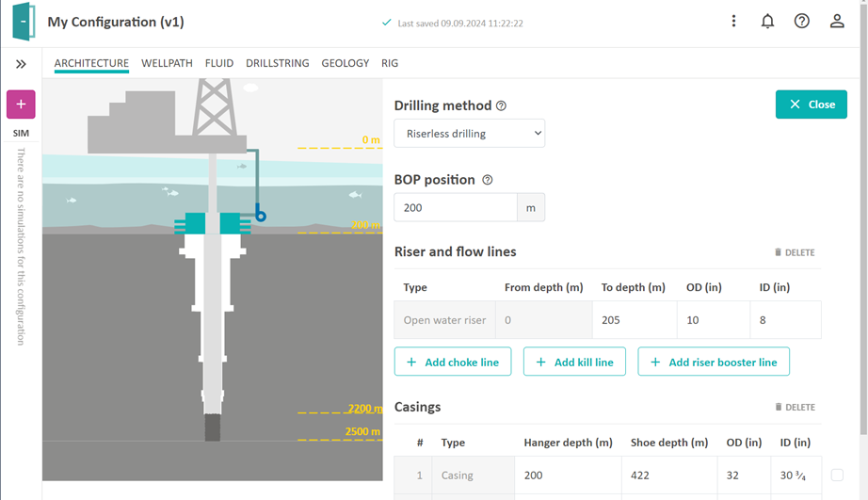Click the Drilling method help icon

point(501,106)
